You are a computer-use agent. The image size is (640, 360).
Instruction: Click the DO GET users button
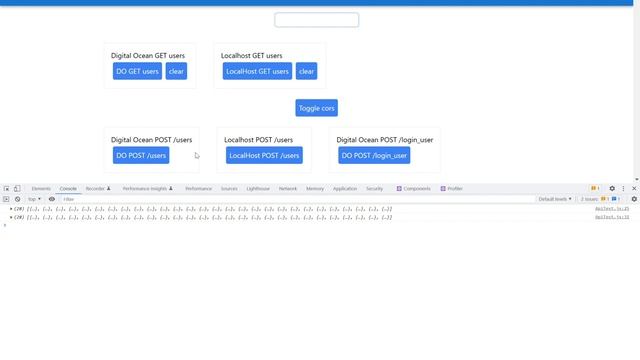(x=137, y=71)
